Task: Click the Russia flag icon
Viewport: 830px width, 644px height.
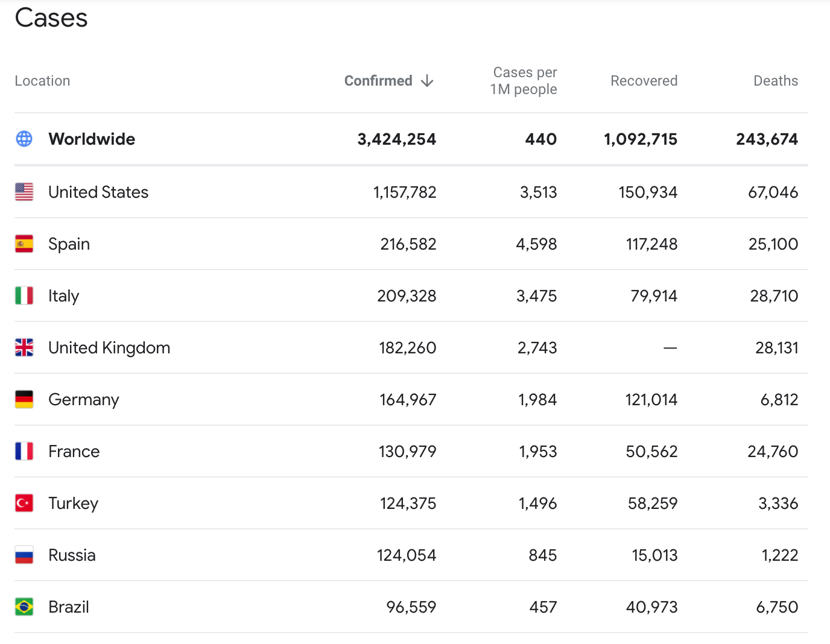Action: [24, 555]
